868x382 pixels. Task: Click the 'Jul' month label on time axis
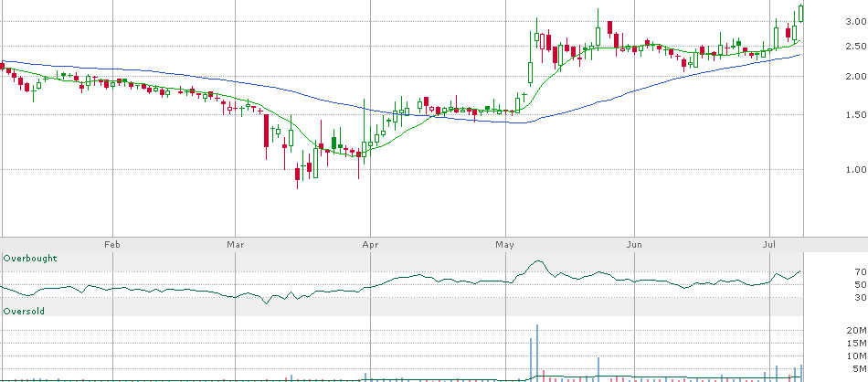(768, 245)
